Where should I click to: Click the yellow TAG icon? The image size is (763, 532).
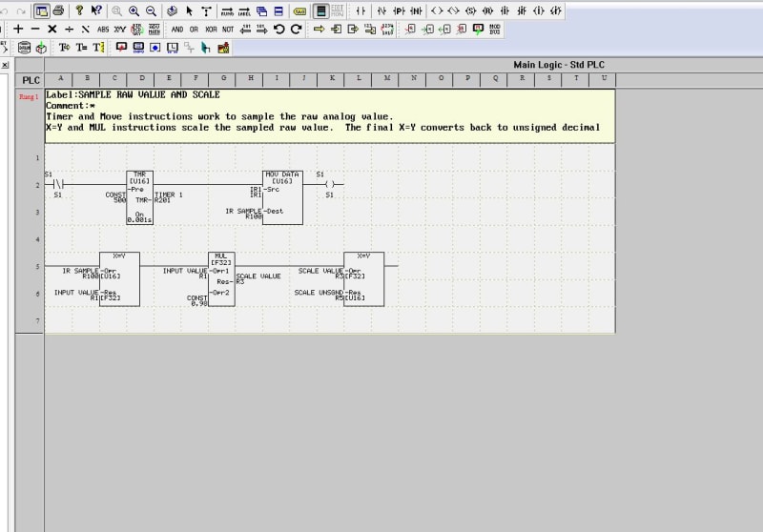click(x=299, y=10)
